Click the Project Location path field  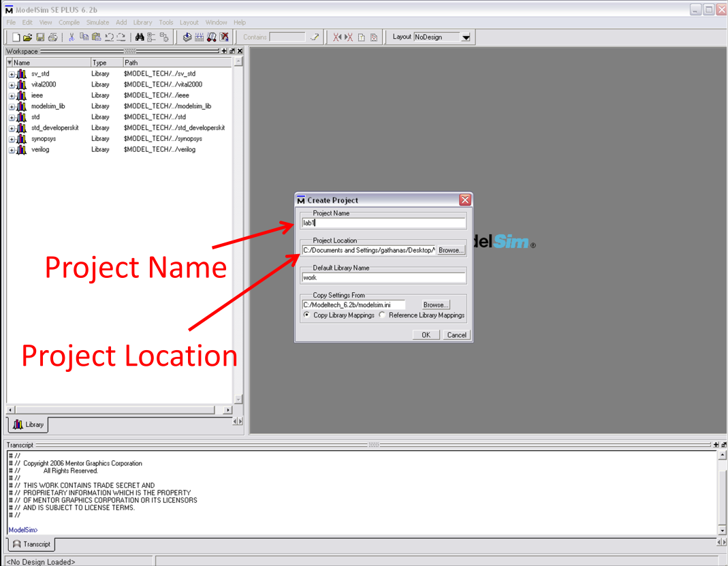coord(368,250)
